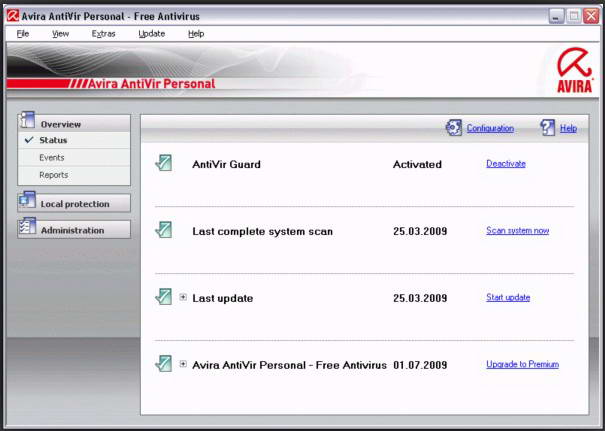Open the Extras menu

[103, 34]
